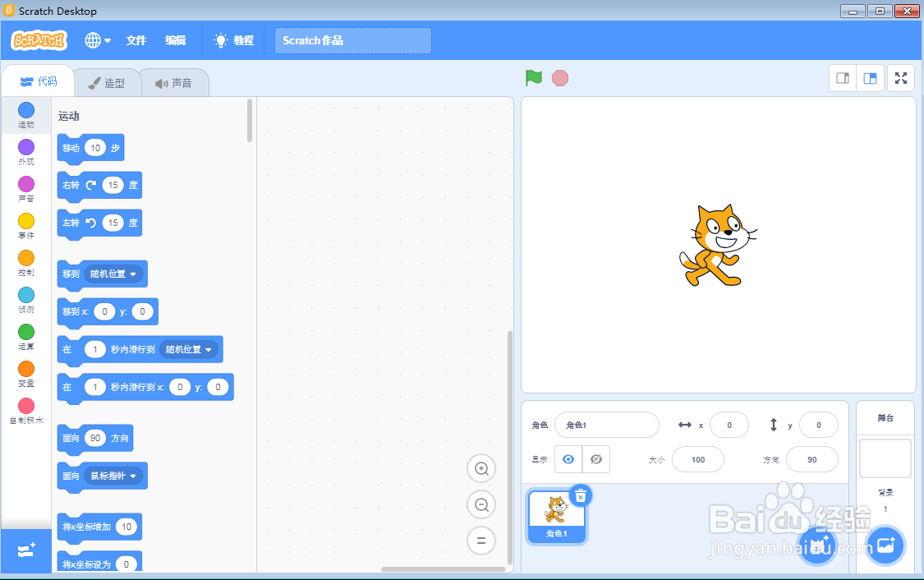The image size is (924, 580).
Task: Select the 角色1 sprite thumbnail
Action: (556, 517)
